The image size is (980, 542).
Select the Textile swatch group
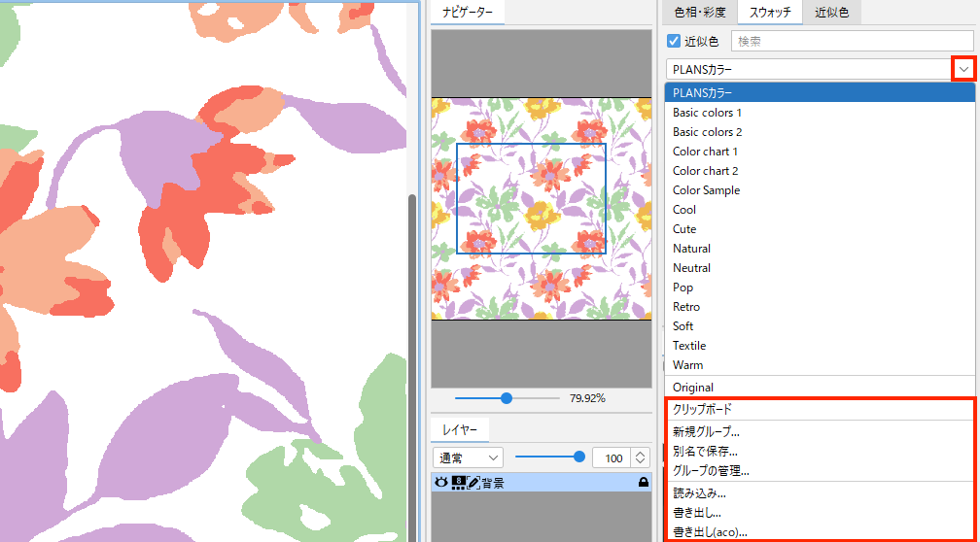820,346
